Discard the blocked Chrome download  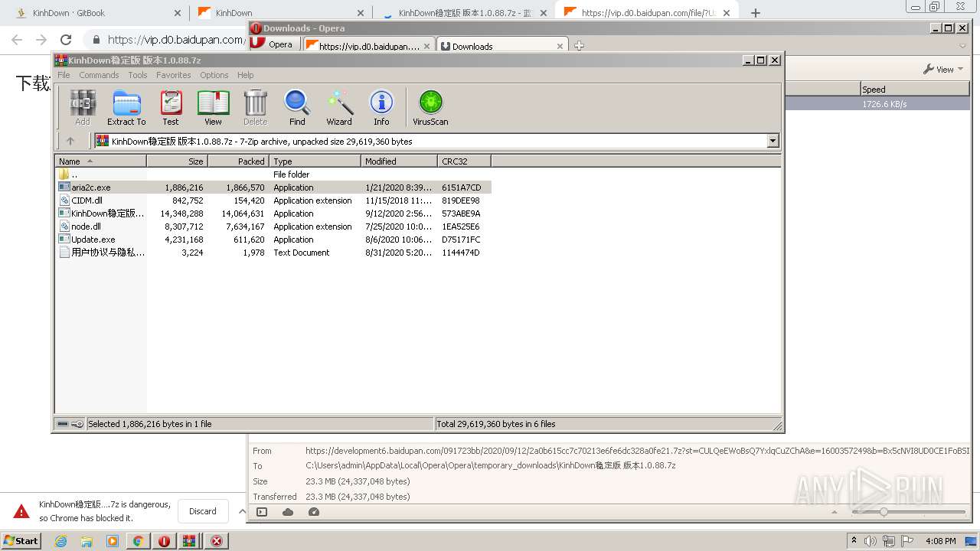click(x=203, y=511)
